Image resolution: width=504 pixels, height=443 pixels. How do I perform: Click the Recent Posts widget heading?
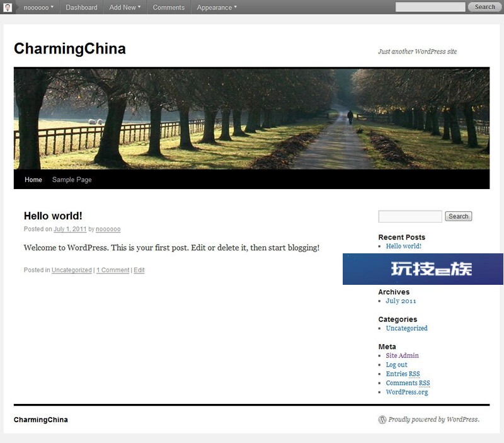coord(402,237)
